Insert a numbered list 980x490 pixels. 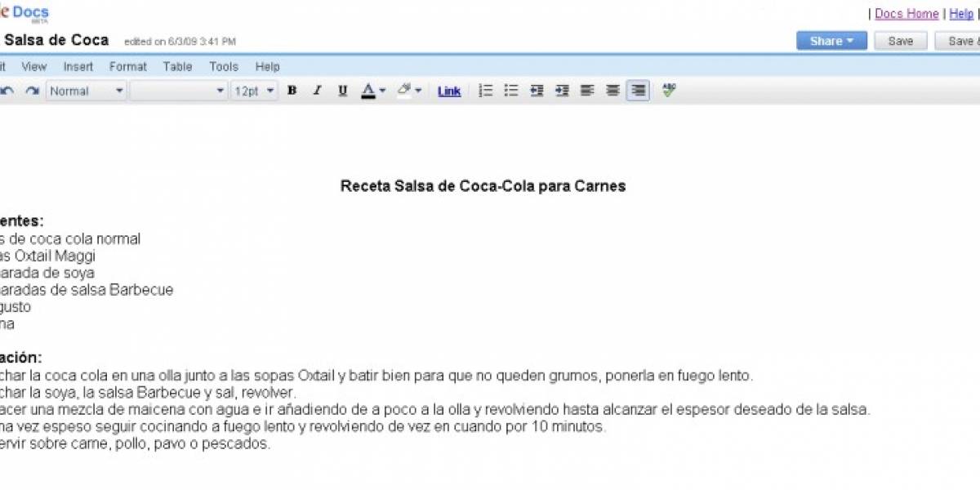point(485,91)
